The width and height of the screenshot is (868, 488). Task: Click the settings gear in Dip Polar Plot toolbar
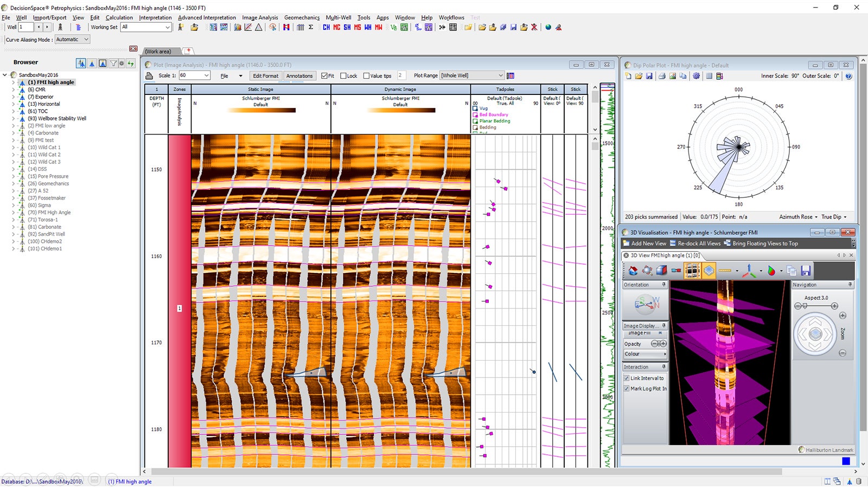pos(696,76)
